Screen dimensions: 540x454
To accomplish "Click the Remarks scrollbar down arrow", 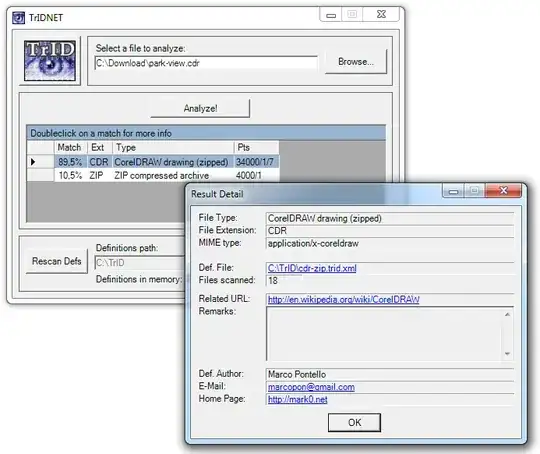I will click(x=507, y=354).
